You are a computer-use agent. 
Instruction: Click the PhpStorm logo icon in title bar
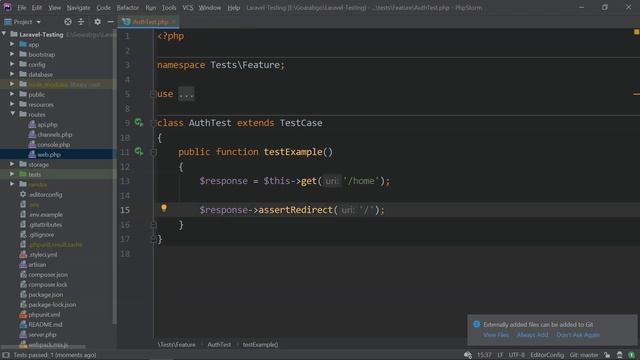(7, 7)
